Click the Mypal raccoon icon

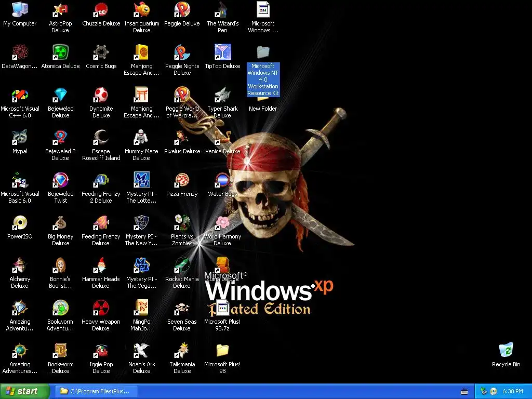tap(20, 137)
